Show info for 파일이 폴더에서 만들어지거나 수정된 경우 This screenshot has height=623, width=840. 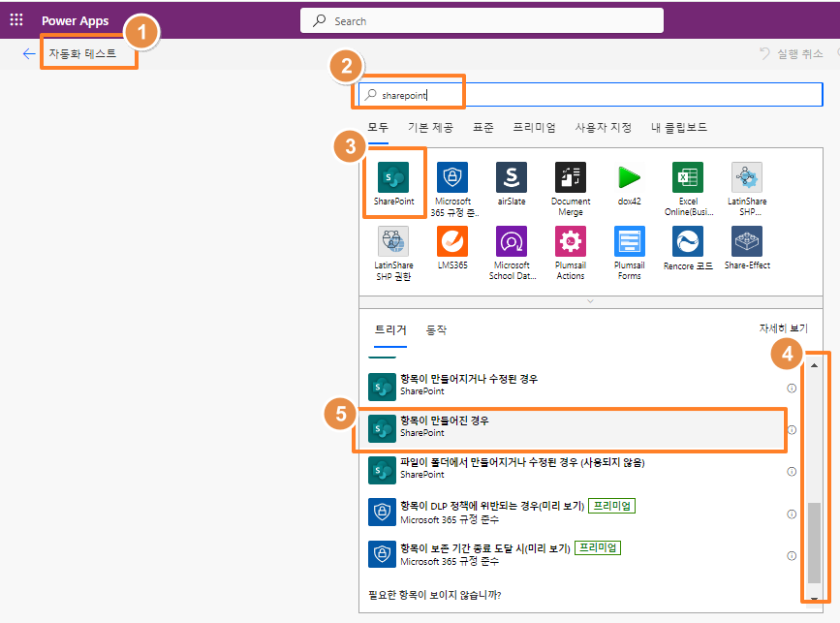pyautogui.click(x=792, y=472)
